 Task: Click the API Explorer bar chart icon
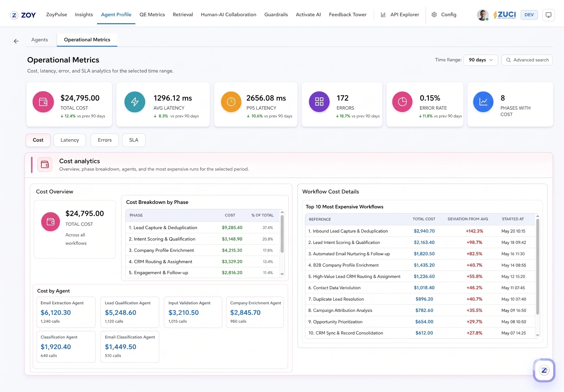[x=383, y=15]
